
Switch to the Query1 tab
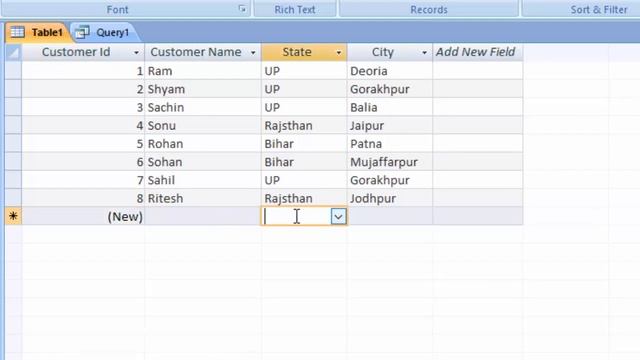click(x=105, y=32)
